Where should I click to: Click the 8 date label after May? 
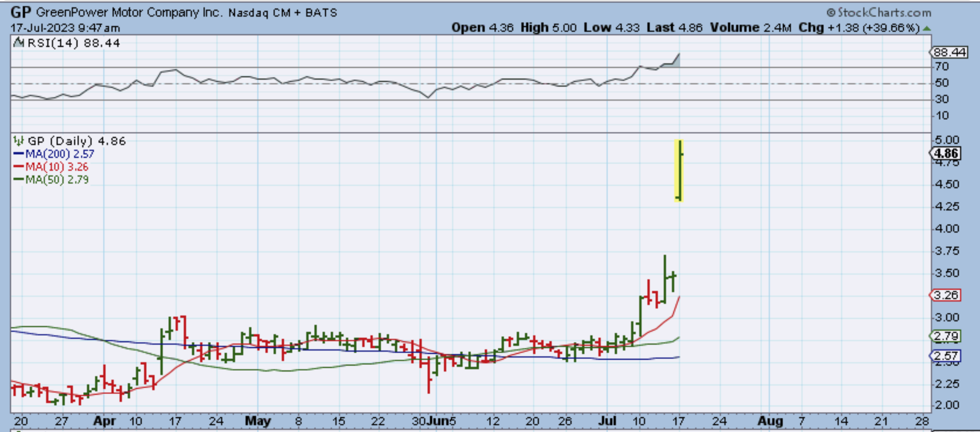point(298,421)
